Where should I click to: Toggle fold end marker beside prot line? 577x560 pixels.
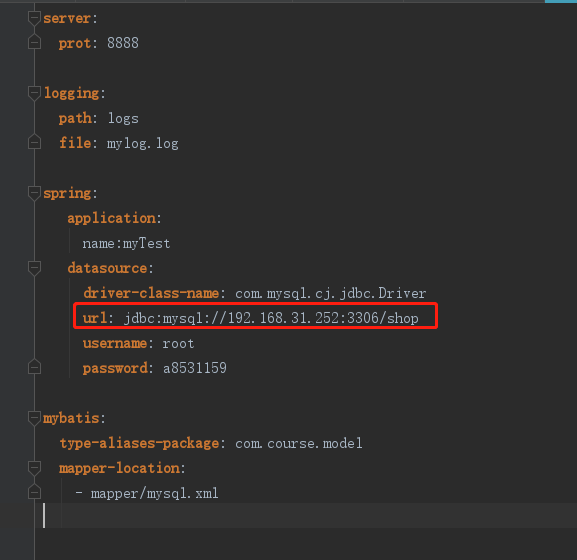click(34, 42)
